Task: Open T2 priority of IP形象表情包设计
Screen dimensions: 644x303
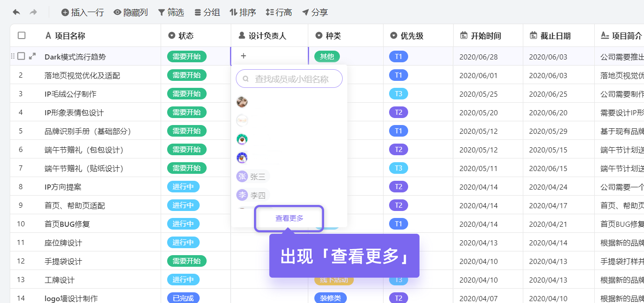Action: (398, 112)
